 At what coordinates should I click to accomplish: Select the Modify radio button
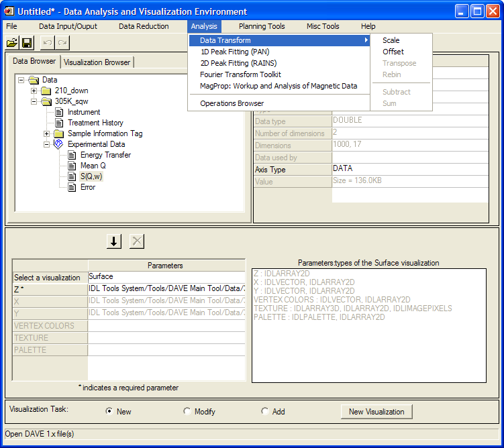coord(187,411)
